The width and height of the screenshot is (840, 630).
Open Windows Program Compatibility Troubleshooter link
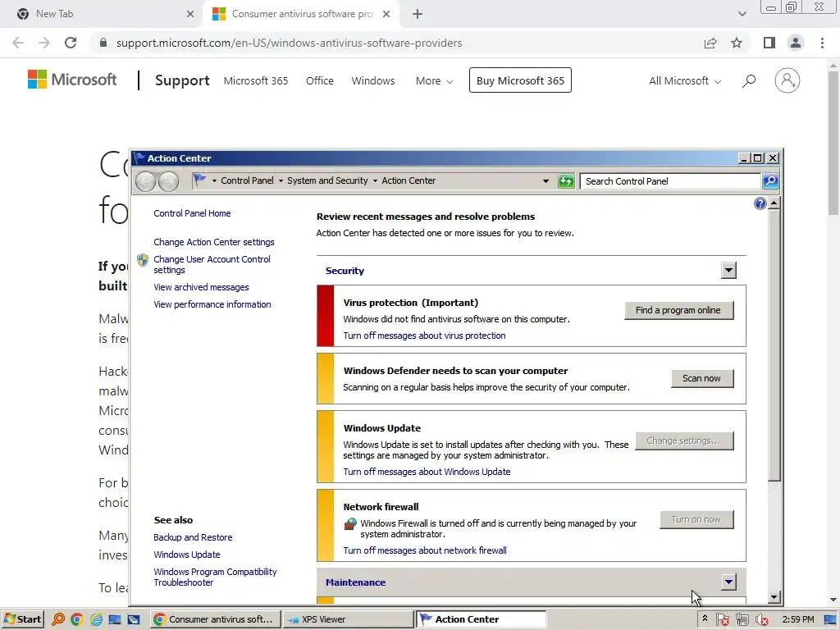point(216,577)
